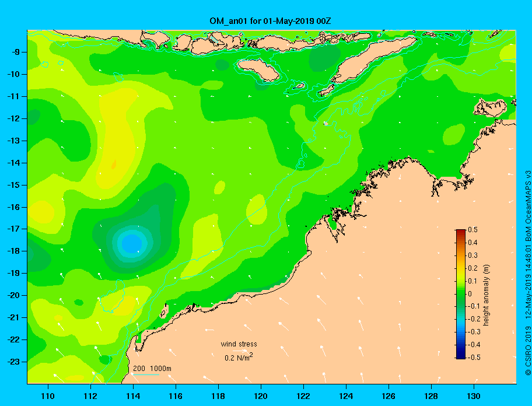
Task: Click the "124" longitude axis label
Action: pyautogui.click(x=346, y=396)
